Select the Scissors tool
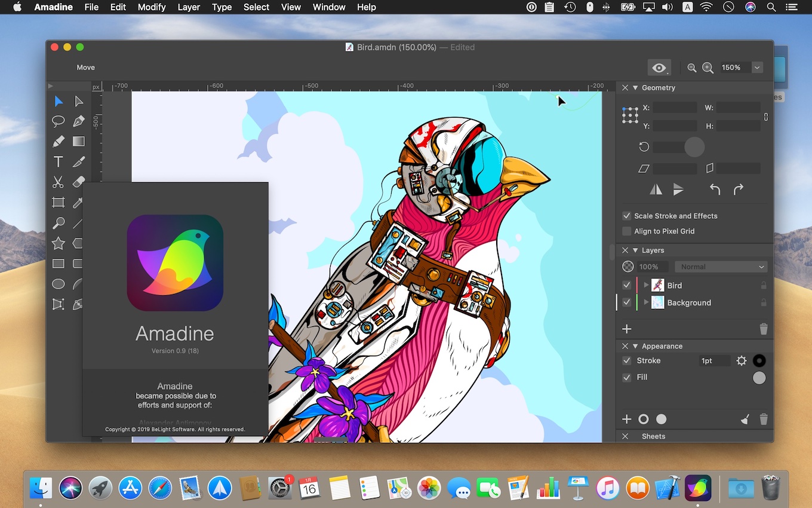The height and width of the screenshot is (508, 812). 58,182
